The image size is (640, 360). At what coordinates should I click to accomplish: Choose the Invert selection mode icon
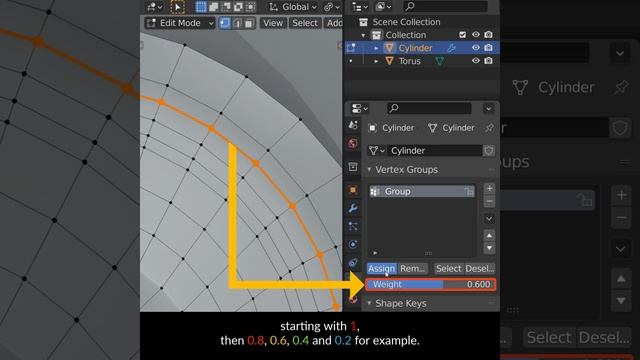[238, 7]
